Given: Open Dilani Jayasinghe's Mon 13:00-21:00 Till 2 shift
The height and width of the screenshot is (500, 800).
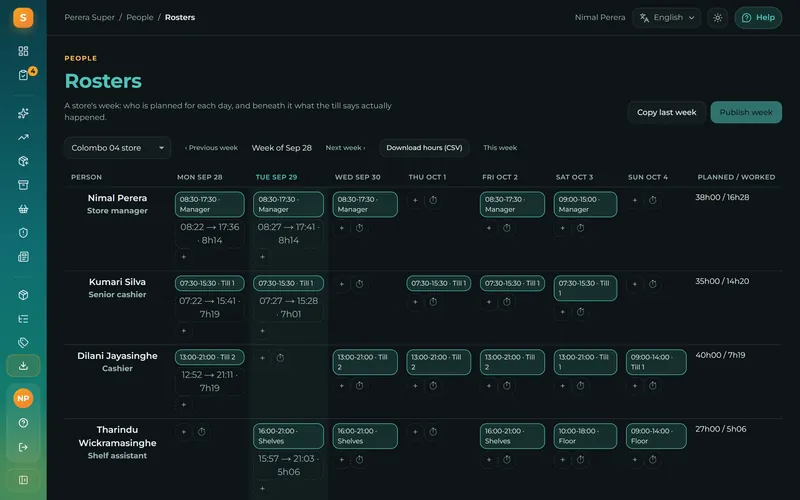Looking at the screenshot, I should pyautogui.click(x=210, y=358).
